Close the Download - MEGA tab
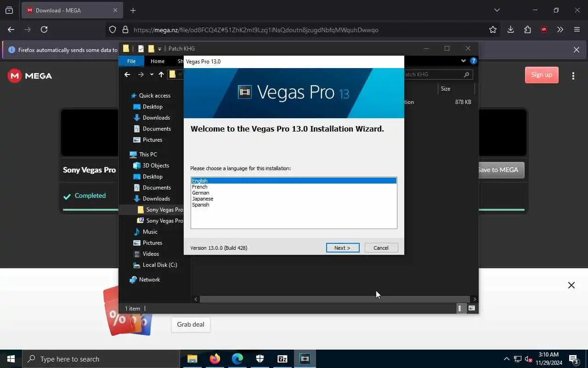Viewport: 588px width, 368px height. pos(115,10)
